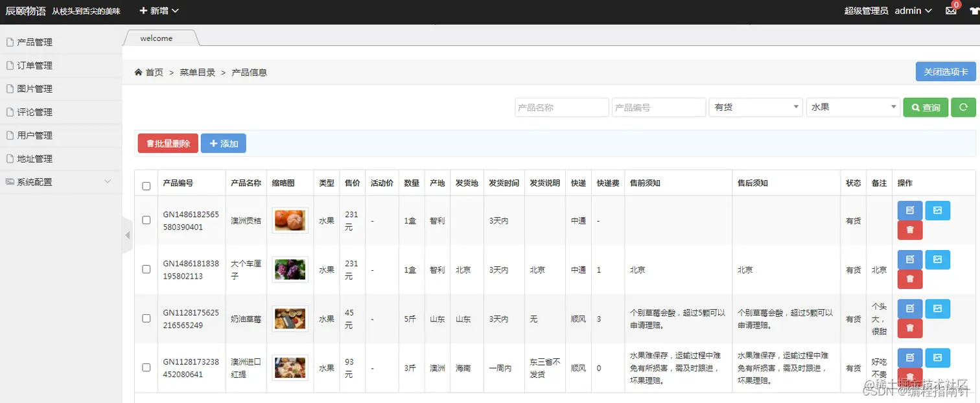
Task: Delete the 大个车厘子 product row
Action: click(x=910, y=279)
